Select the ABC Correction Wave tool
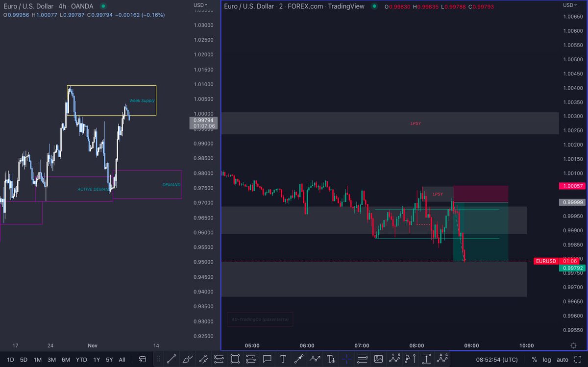 pos(442,359)
